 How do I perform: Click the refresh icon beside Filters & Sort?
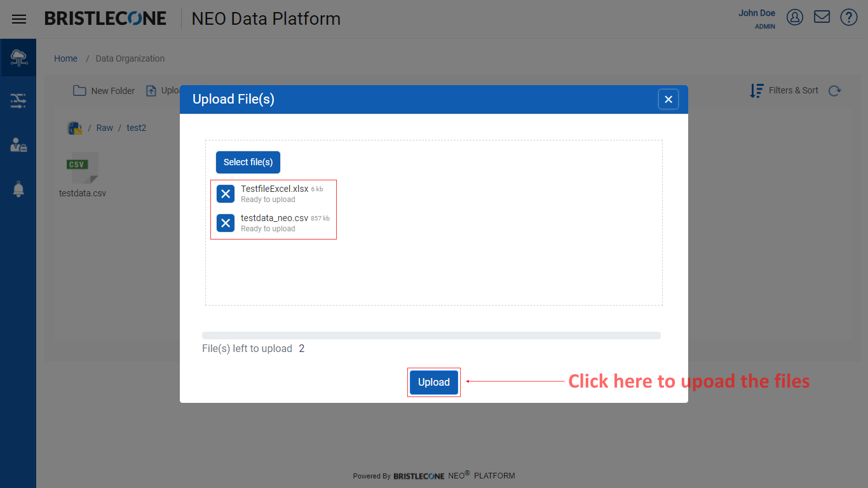(835, 91)
